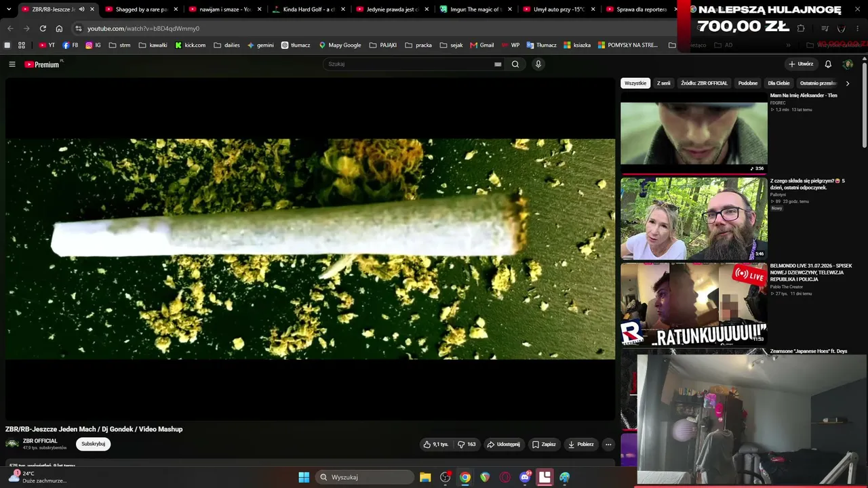This screenshot has width=868, height=488.
Task: Open the weather widget showing 24°C
Action: [37, 477]
